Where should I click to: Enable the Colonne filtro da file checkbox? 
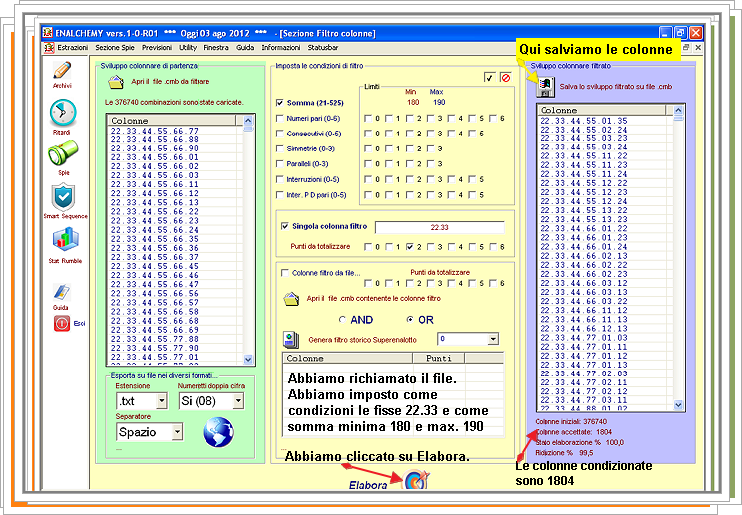pos(285,273)
